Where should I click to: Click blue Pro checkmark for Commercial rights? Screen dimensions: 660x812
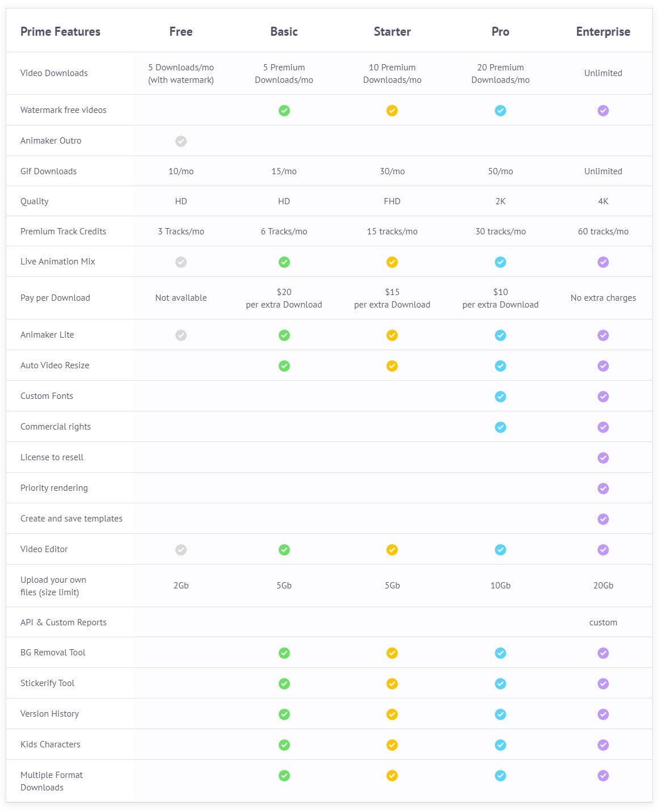501,427
